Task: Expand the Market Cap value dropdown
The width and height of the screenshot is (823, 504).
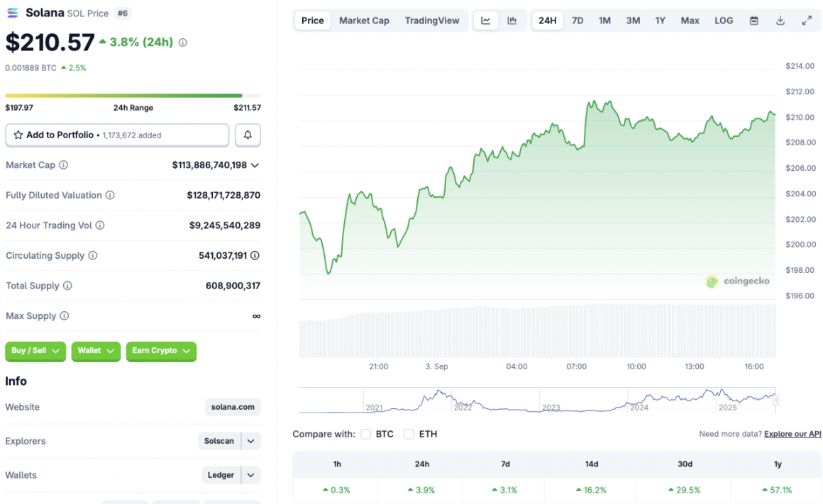Action: click(x=256, y=164)
